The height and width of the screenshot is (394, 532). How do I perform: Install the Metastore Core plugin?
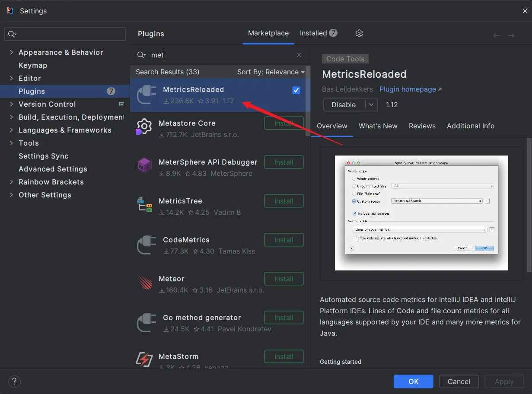(284, 124)
